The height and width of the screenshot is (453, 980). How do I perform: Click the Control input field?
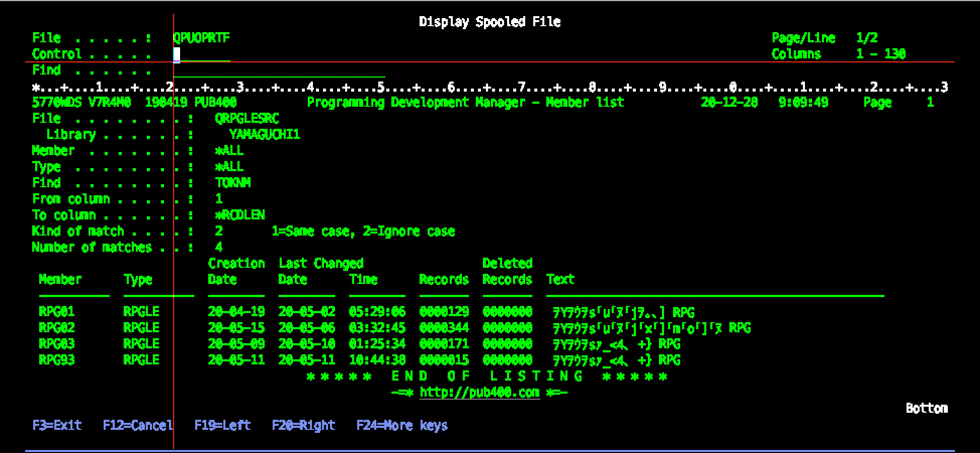click(x=202, y=54)
